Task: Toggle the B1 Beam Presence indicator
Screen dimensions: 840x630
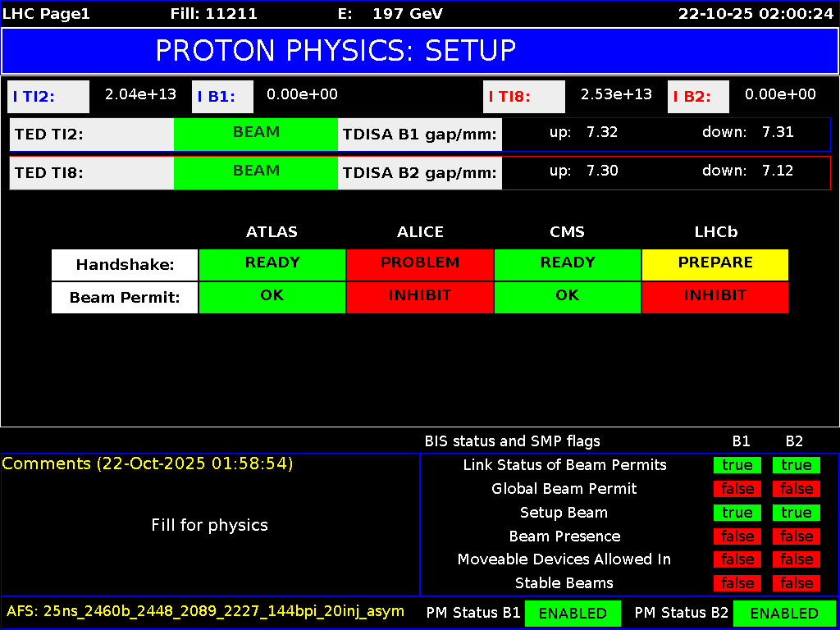Action: [737, 536]
